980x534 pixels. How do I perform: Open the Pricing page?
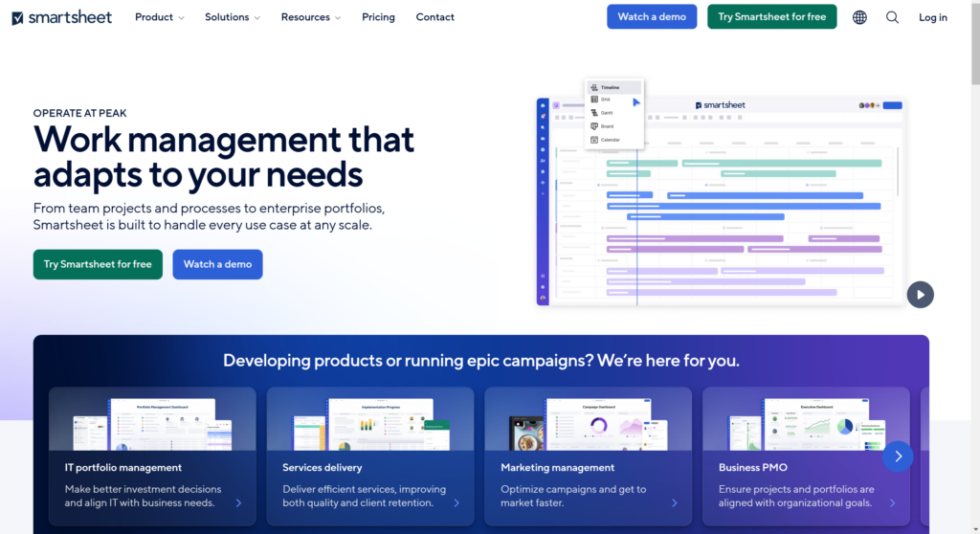378,17
